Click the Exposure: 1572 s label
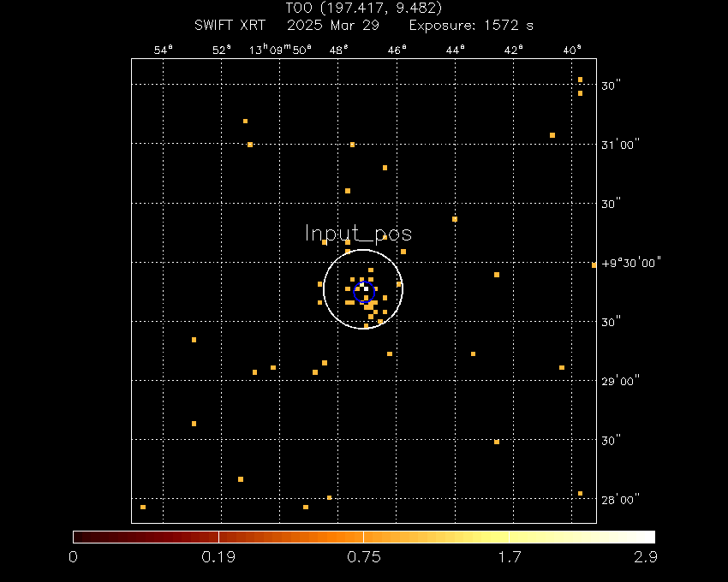 coord(473,25)
